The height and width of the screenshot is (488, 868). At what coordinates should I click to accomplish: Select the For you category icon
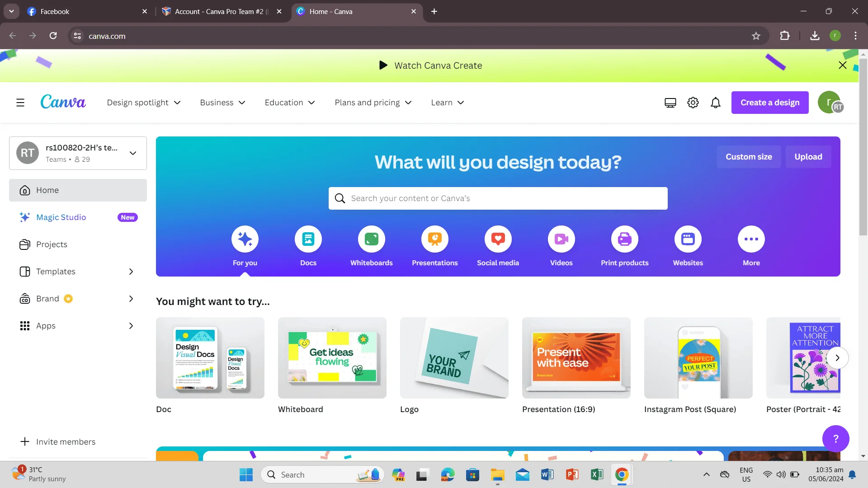(x=245, y=239)
